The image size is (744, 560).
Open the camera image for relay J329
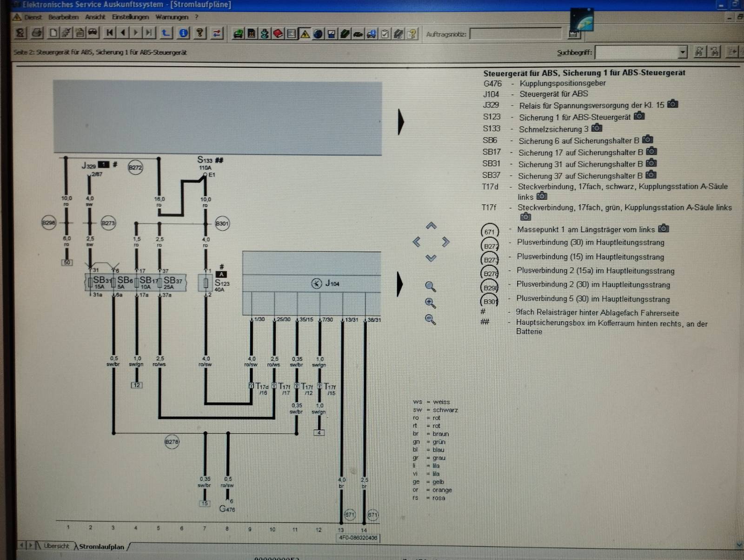pyautogui.click(x=672, y=104)
